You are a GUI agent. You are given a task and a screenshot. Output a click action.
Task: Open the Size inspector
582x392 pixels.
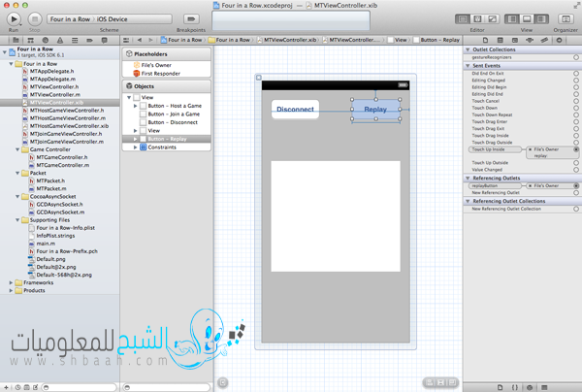[x=544, y=40]
